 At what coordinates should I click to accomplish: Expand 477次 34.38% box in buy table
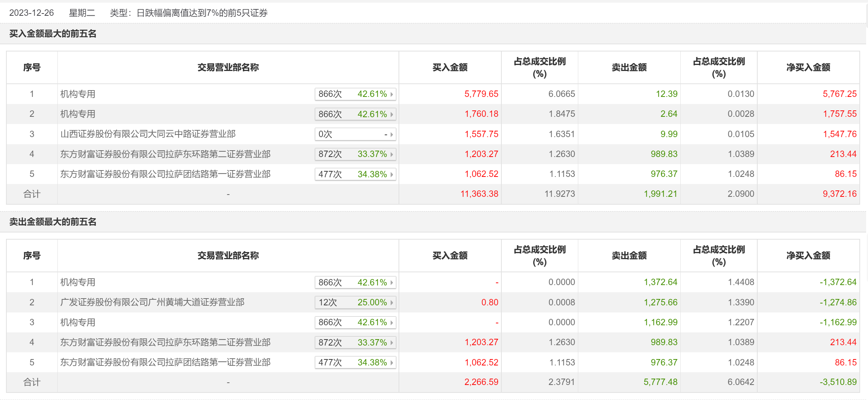[x=355, y=174]
